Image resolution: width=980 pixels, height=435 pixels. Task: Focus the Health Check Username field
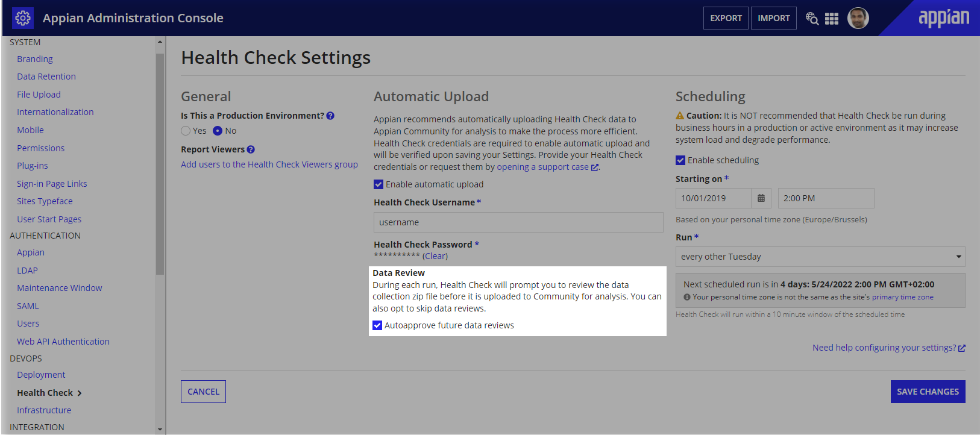tap(518, 222)
